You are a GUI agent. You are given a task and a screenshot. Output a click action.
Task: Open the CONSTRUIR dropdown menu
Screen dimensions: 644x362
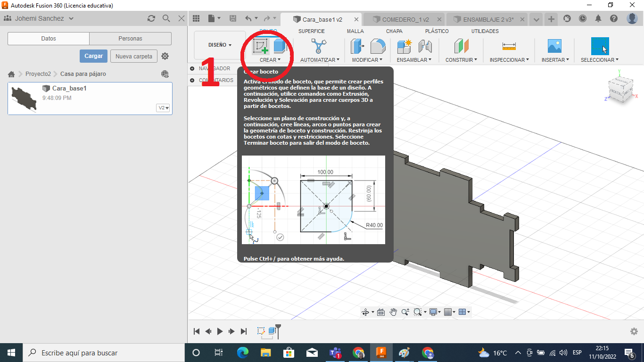[x=462, y=60]
